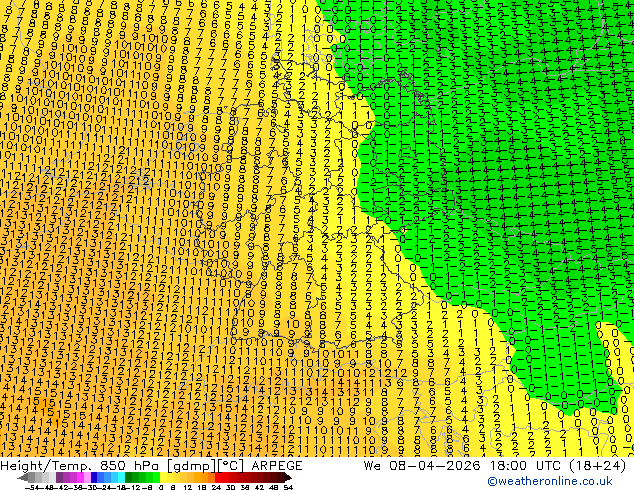Select the dark blue legend color near -30
Image resolution: width=634 pixels, height=490 pixels.
[x=94, y=477]
